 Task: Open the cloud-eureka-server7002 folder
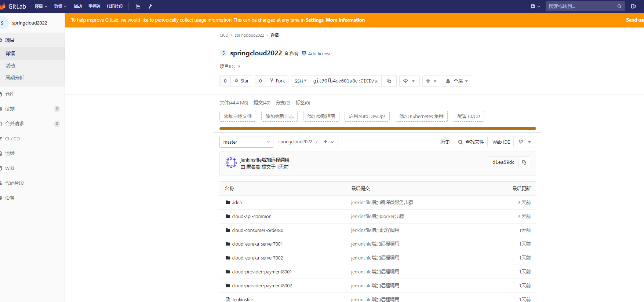(257, 258)
